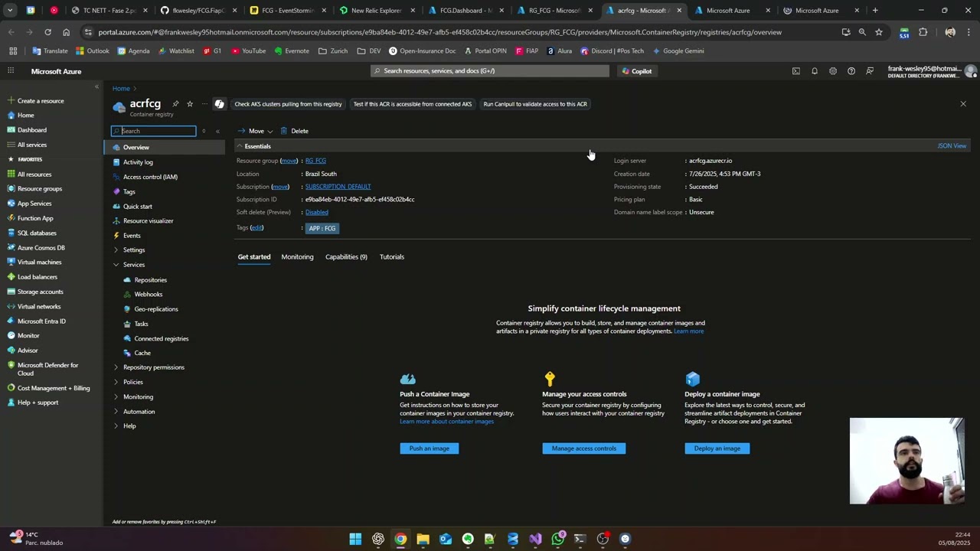Open Resource visualizer
Image resolution: width=980 pixels, height=551 pixels.
point(148,221)
